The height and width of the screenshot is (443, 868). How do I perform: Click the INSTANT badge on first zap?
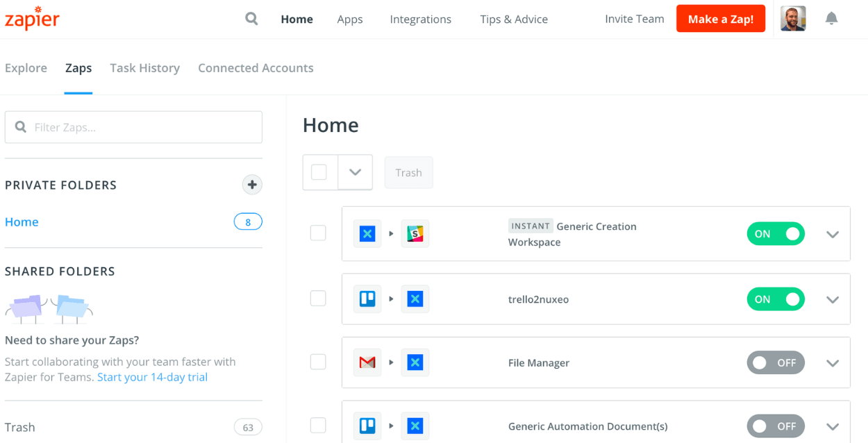[531, 226]
